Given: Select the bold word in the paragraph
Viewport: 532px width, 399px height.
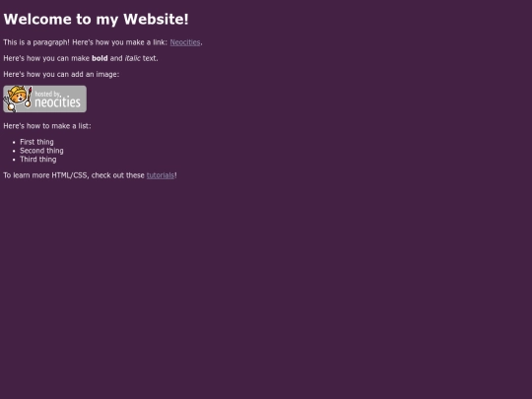Looking at the screenshot, I should [x=100, y=58].
